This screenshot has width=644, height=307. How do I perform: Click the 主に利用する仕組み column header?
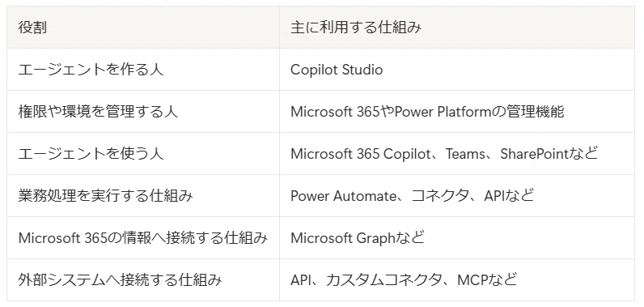coord(457,27)
